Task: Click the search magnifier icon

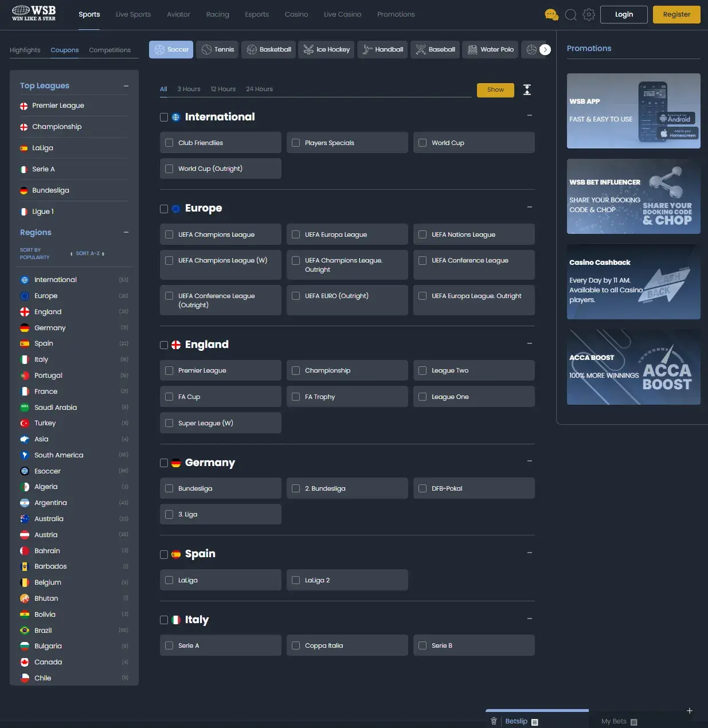Action: [570, 15]
